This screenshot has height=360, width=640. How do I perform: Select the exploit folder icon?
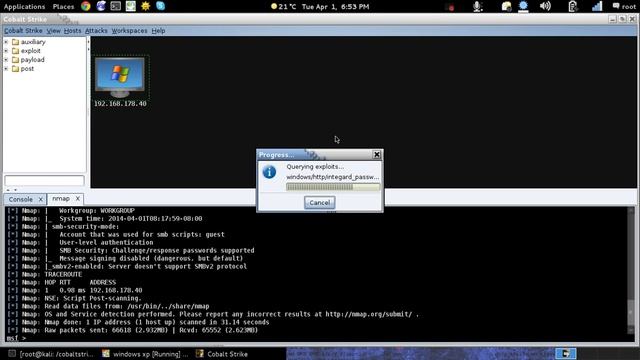pos(16,51)
